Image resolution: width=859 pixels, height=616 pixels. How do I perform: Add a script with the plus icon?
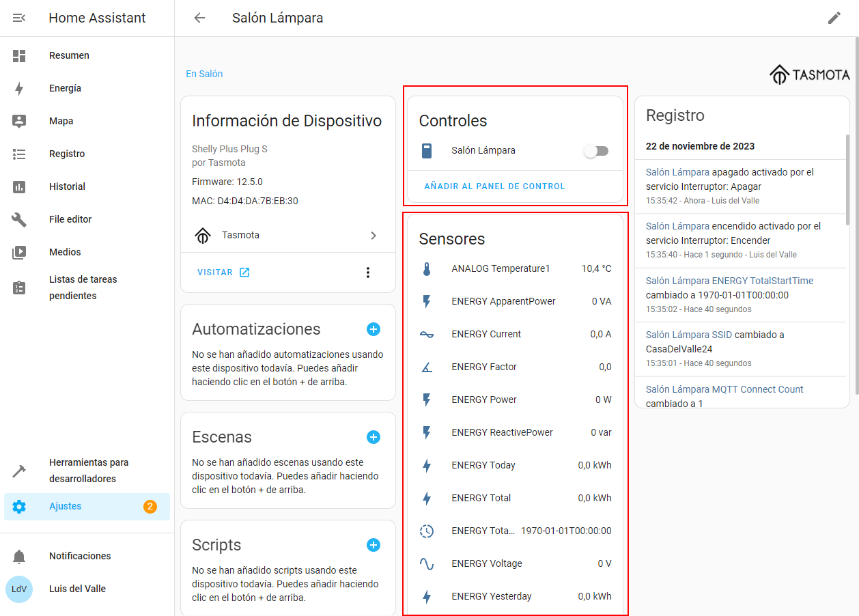coord(374,545)
